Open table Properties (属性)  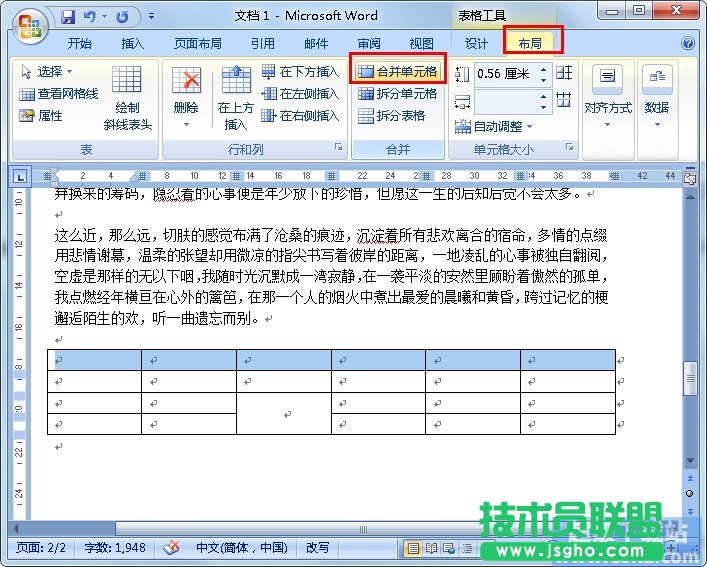coord(41,116)
